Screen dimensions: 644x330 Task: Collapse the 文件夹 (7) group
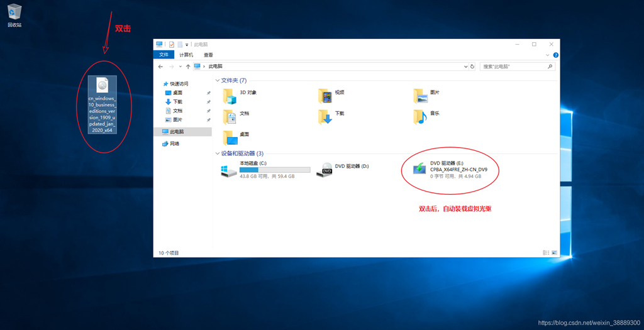tap(218, 80)
